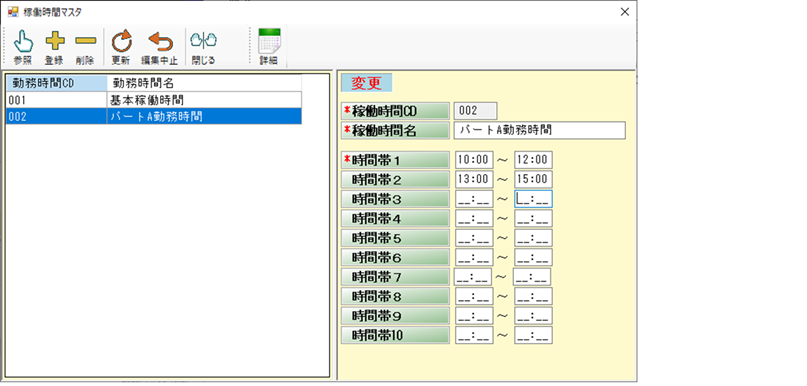
Task: Edit the 稼働時間名 text field
Action: (540, 130)
